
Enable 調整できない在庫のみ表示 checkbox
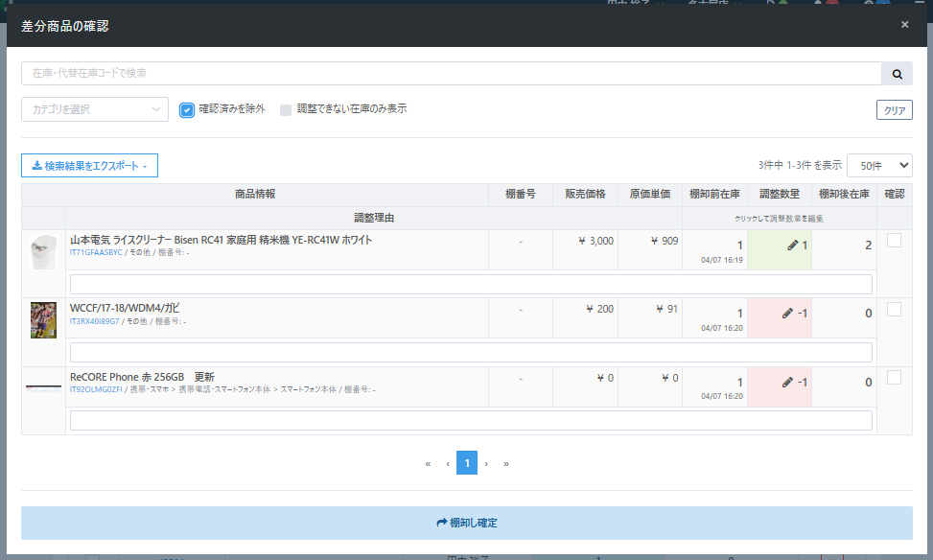[286, 110]
